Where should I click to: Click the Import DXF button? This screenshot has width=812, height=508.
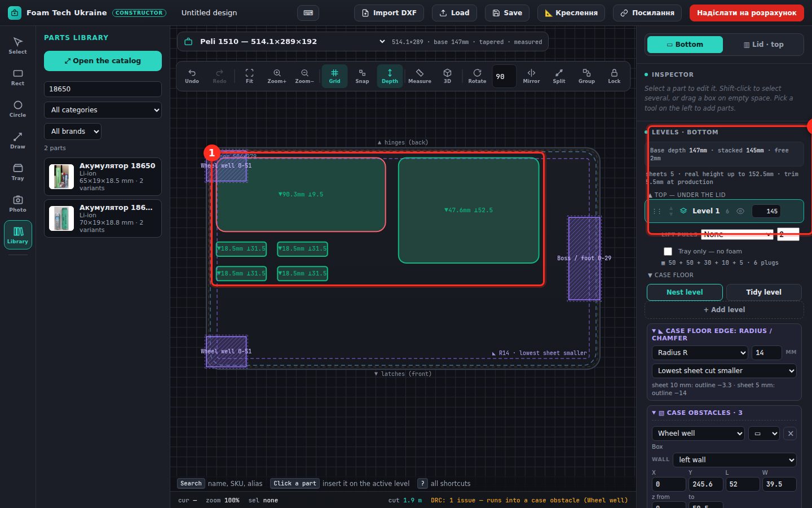click(390, 13)
